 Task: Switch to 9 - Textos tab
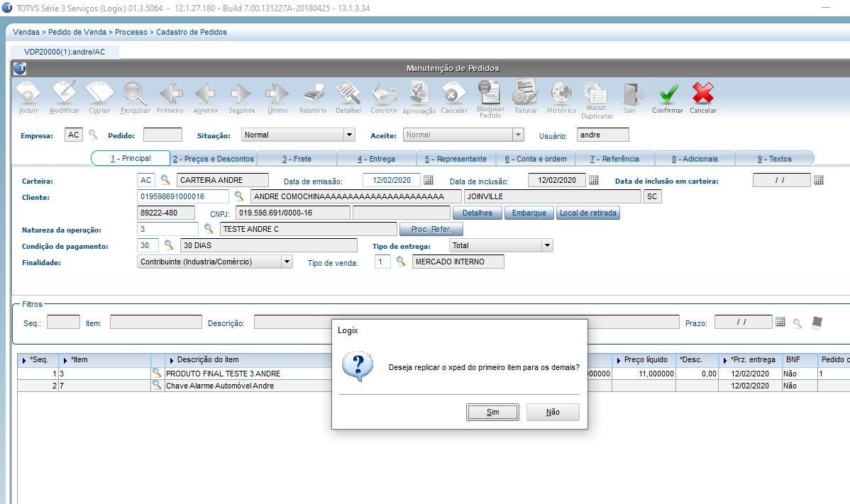[774, 159]
